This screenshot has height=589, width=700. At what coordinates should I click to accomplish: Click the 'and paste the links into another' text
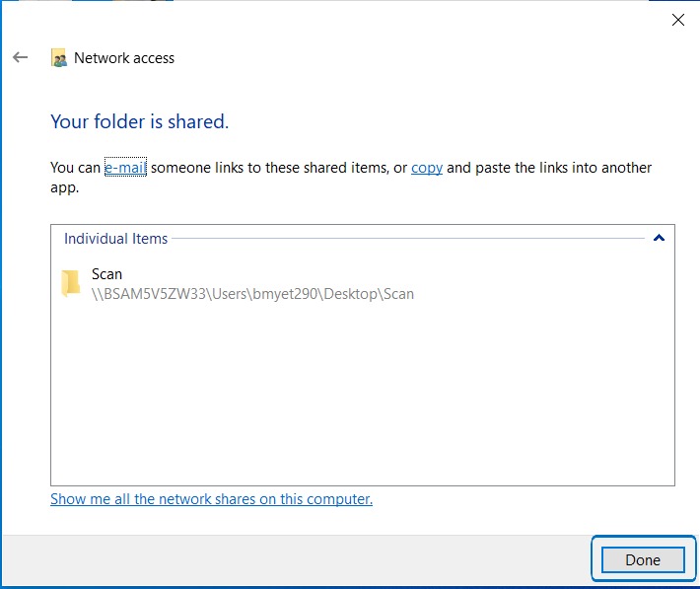[549, 168]
